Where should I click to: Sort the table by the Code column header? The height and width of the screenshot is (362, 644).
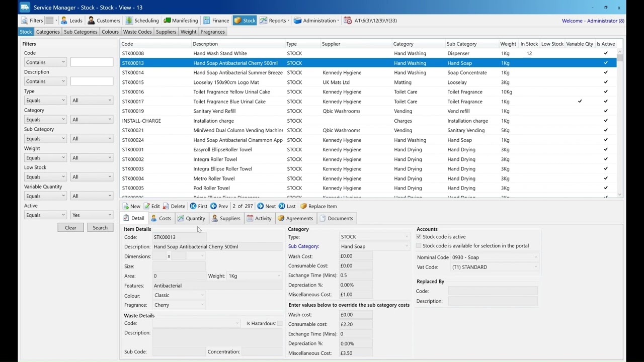pyautogui.click(x=155, y=44)
